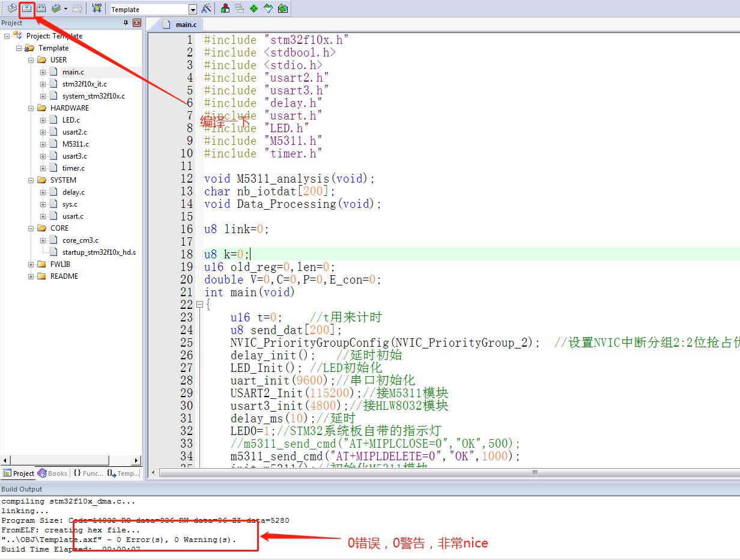
Task: Click the red-boxed Build target icon
Action: 26,8
